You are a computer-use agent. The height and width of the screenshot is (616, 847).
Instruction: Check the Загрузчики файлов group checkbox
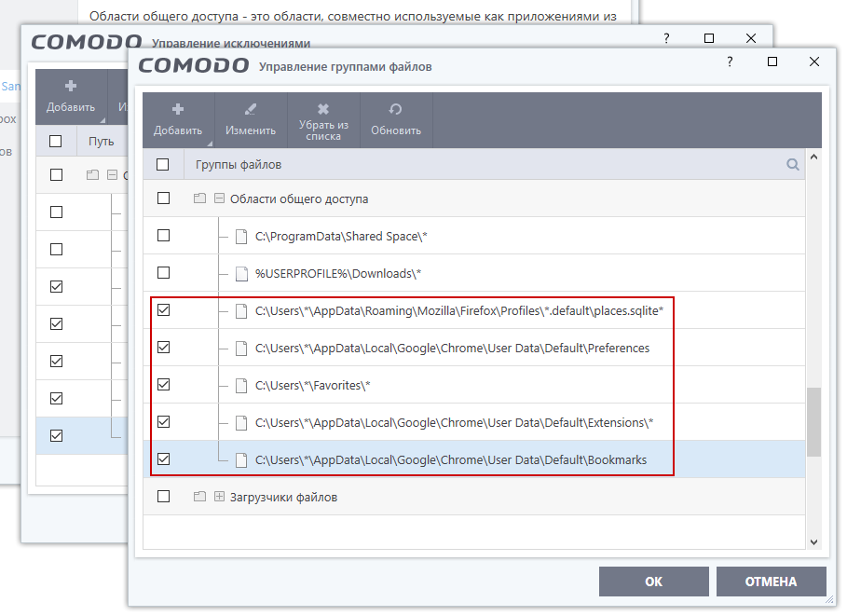coord(163,496)
